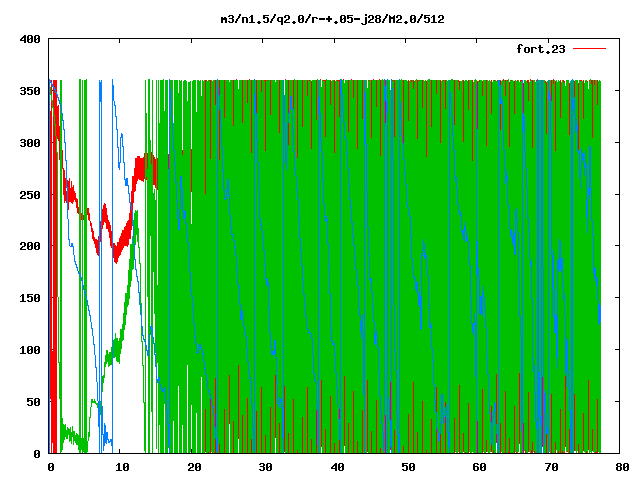
Task: Click x-axis label 30
Action: pos(265,467)
